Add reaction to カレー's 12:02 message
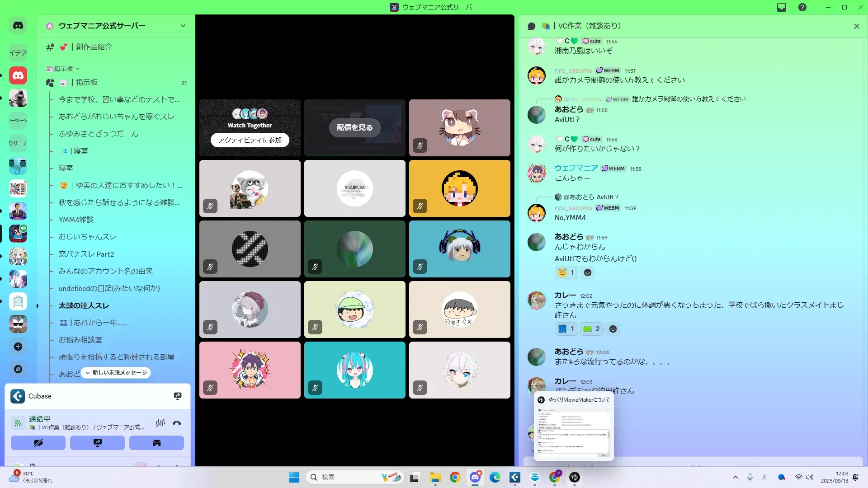The image size is (868, 488). click(613, 329)
